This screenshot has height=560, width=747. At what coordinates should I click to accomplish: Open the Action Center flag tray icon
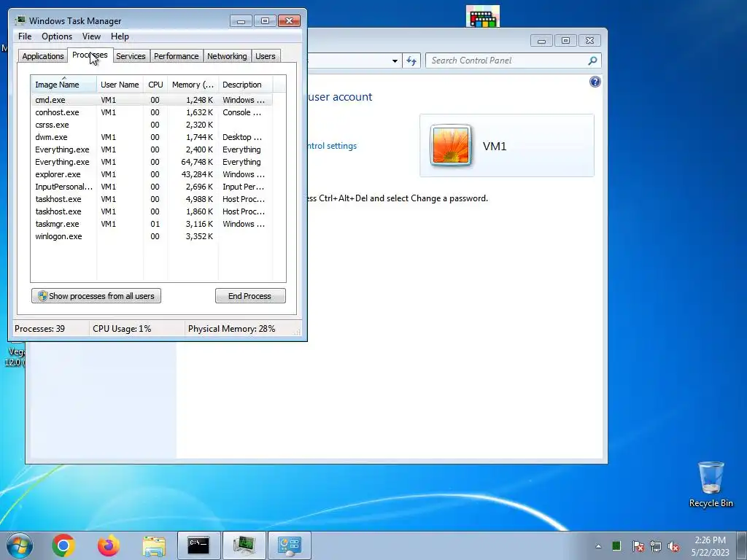pyautogui.click(x=638, y=546)
